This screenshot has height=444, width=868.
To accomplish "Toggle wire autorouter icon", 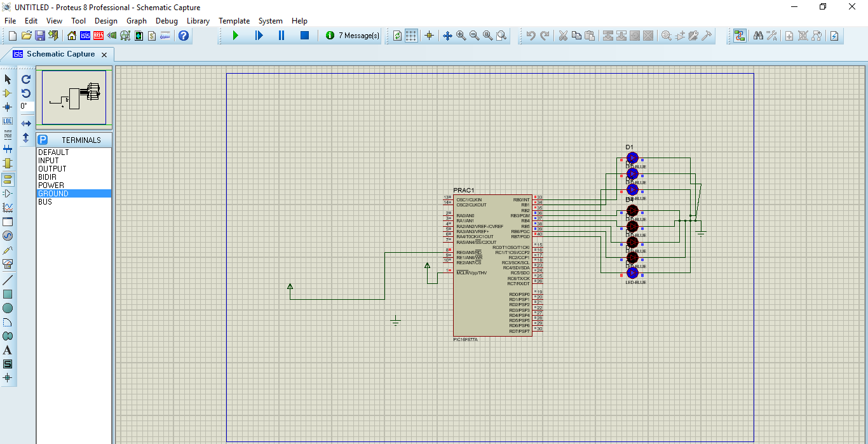I will (740, 36).
